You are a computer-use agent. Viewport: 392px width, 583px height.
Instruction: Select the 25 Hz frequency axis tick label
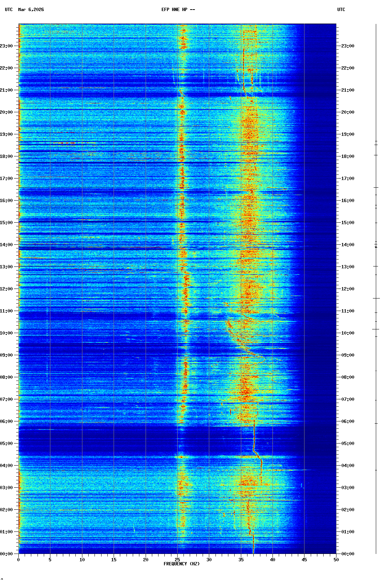click(x=177, y=560)
